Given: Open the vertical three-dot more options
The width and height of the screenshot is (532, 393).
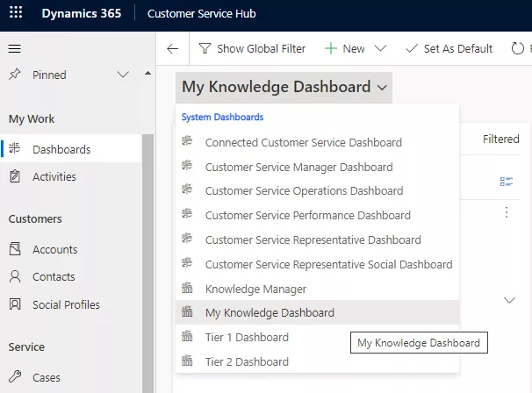Looking at the screenshot, I should tap(507, 212).
